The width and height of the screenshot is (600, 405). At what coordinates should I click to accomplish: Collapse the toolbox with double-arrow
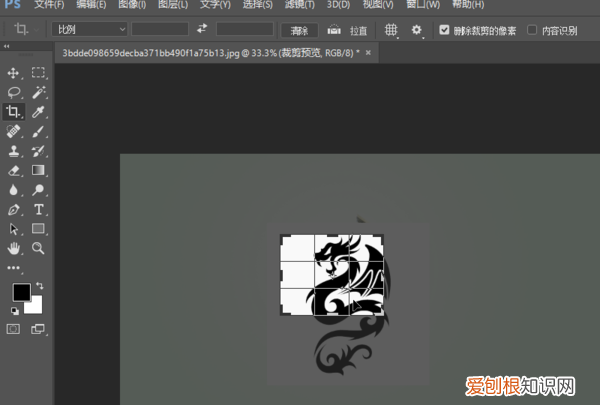pyautogui.click(x=7, y=46)
